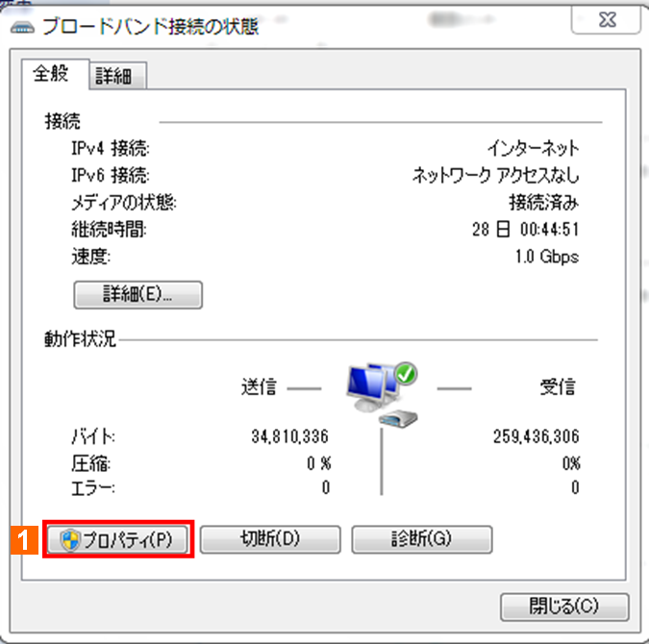The height and width of the screenshot is (644, 649).
Task: Click the received bytes value 259,436,306
Action: (x=536, y=436)
